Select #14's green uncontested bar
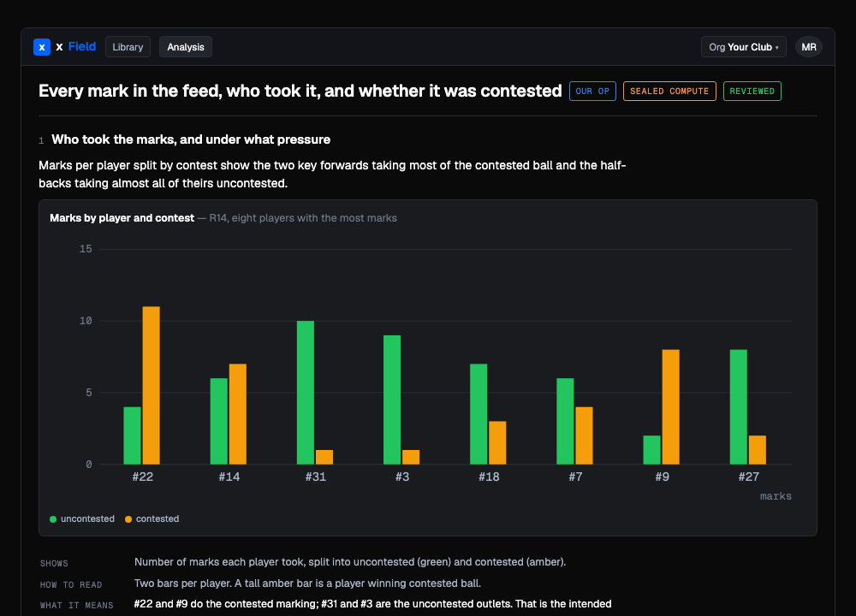 coord(219,421)
